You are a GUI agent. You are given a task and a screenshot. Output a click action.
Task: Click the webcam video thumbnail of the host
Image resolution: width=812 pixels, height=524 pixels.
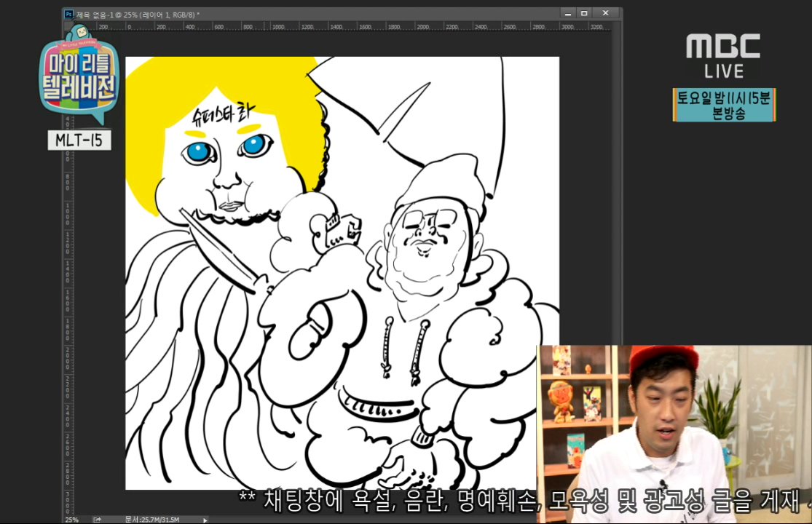coord(674,434)
